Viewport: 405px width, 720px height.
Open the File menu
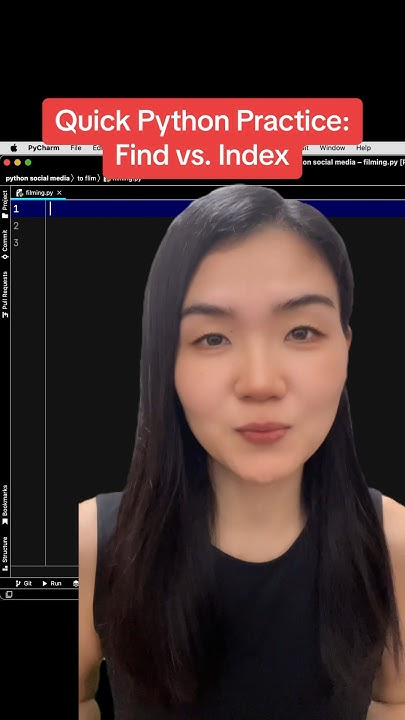(x=76, y=148)
